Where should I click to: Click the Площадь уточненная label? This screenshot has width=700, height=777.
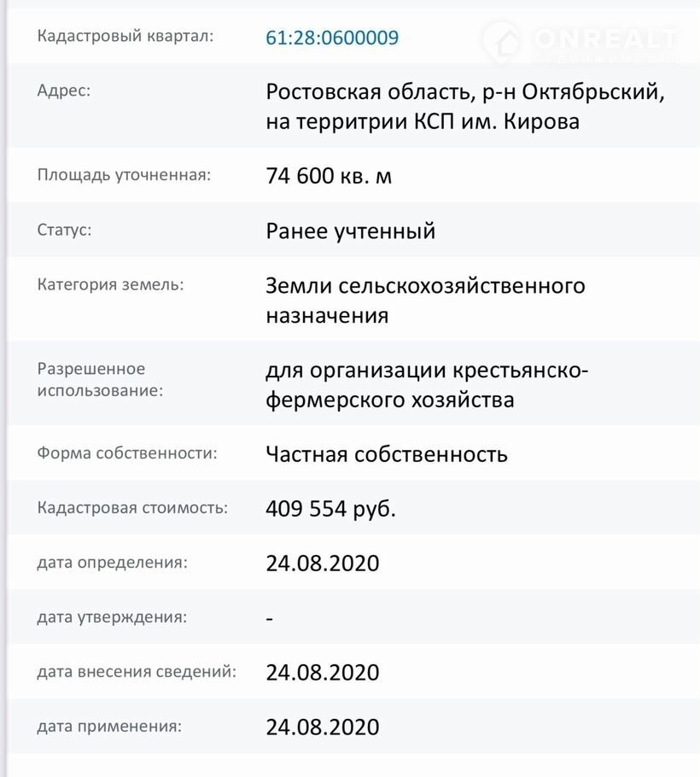click(124, 175)
